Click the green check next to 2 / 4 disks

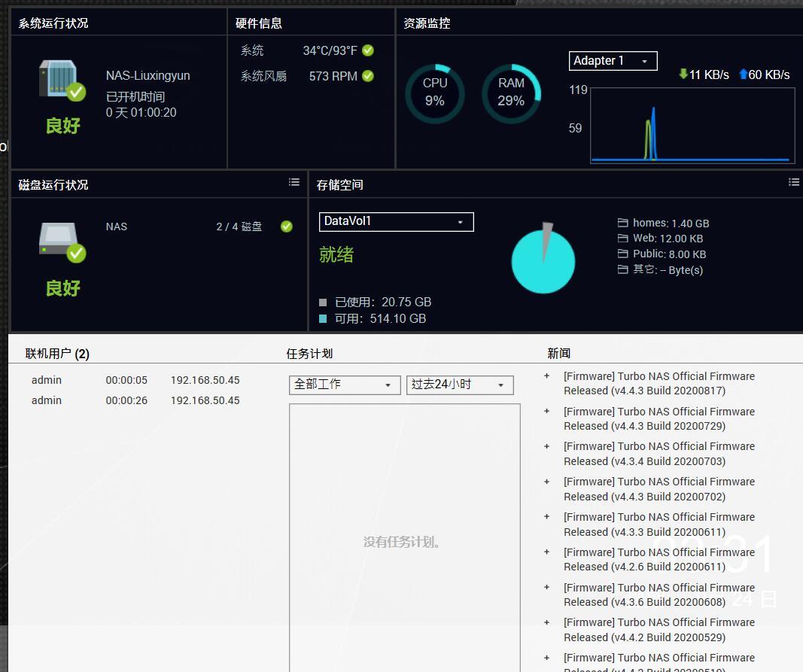pos(287,227)
